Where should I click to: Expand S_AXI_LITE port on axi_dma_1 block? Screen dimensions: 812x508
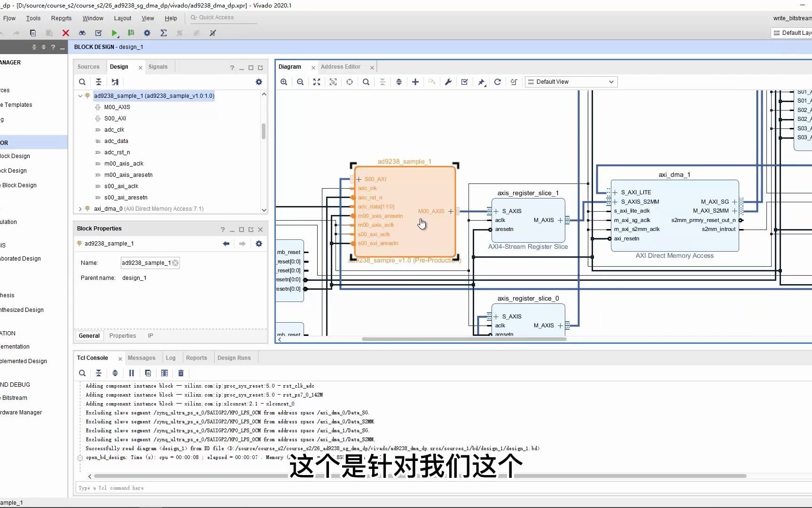pyautogui.click(x=615, y=192)
